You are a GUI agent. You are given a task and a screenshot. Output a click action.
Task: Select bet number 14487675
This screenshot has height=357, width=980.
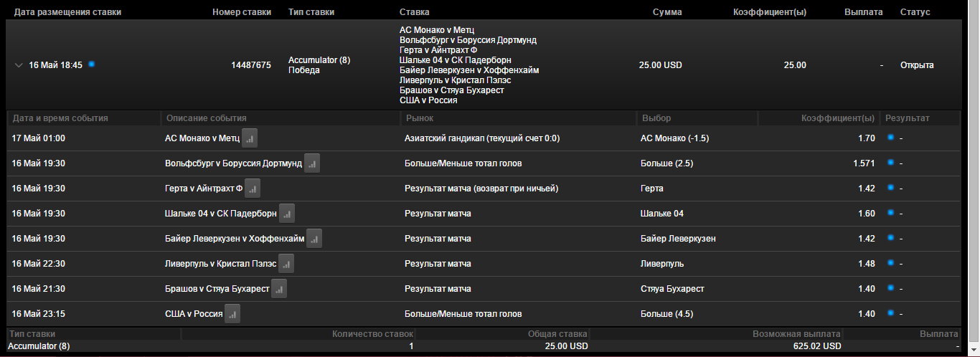251,65
